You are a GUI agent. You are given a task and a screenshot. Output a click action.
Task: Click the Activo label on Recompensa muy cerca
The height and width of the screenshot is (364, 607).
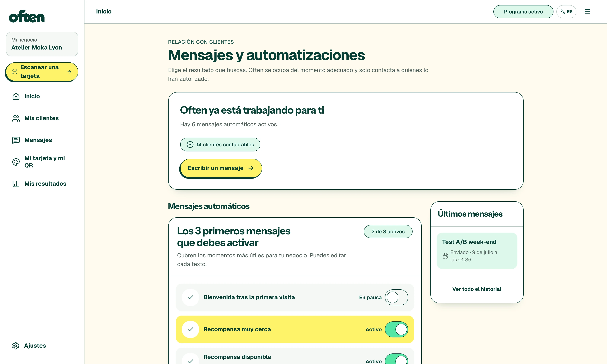point(373,329)
